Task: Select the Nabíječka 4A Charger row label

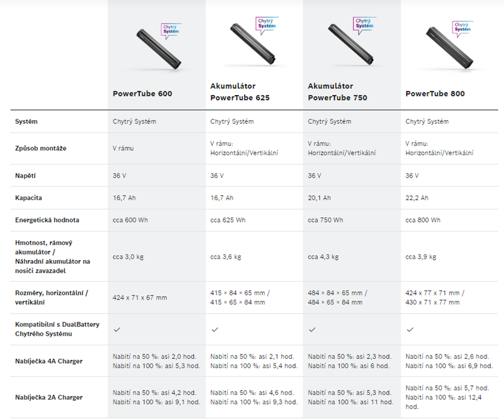Action: point(49,361)
